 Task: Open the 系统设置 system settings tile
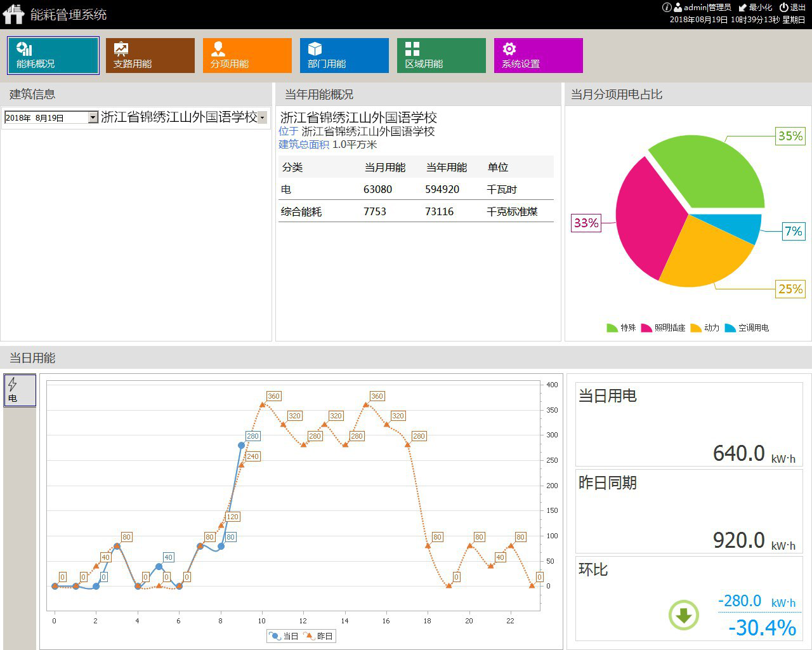(x=538, y=56)
